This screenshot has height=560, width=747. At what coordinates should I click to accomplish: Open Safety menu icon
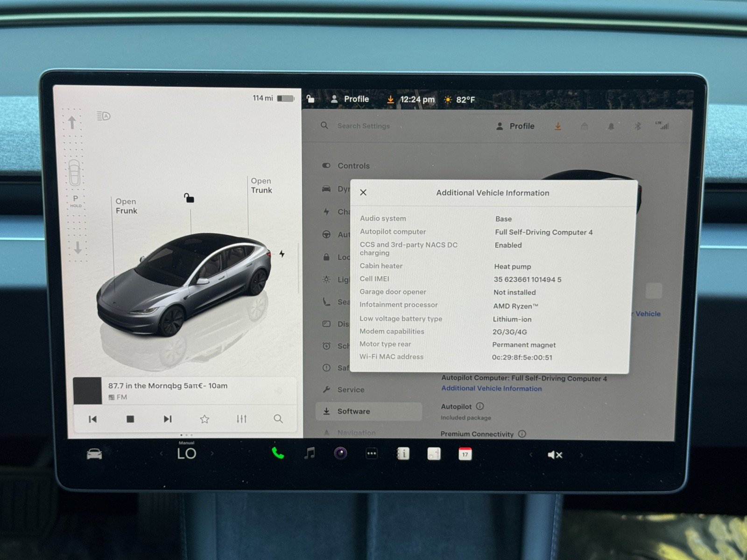pos(326,367)
